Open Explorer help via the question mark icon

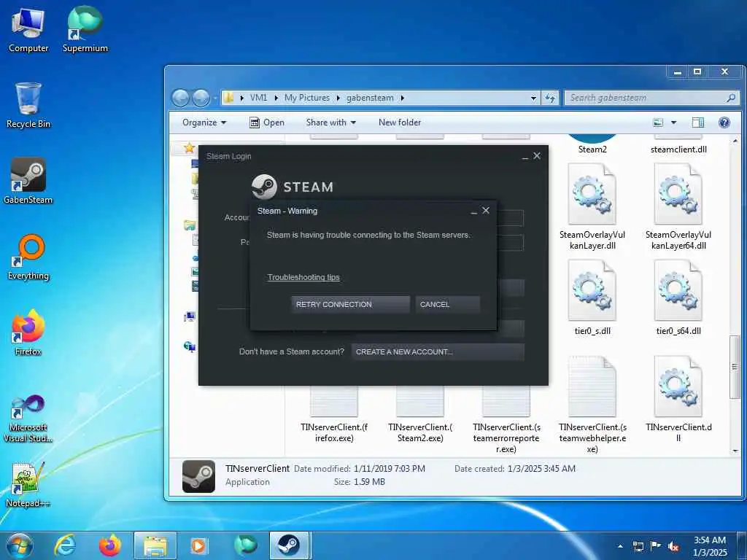click(724, 122)
